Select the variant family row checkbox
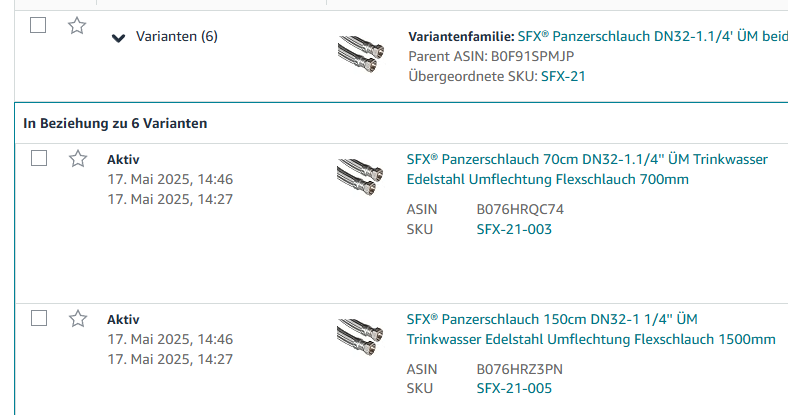Screen dimensions: 788x415 click(x=39, y=26)
